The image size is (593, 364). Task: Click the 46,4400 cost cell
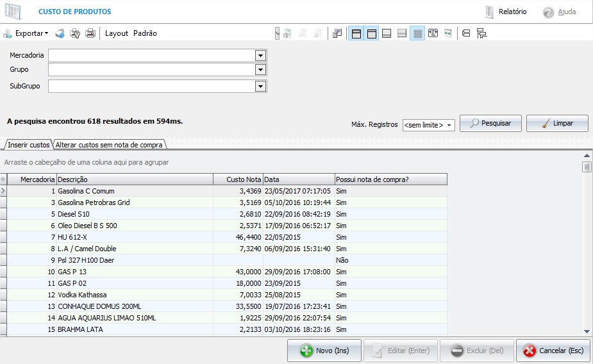pyautogui.click(x=238, y=237)
